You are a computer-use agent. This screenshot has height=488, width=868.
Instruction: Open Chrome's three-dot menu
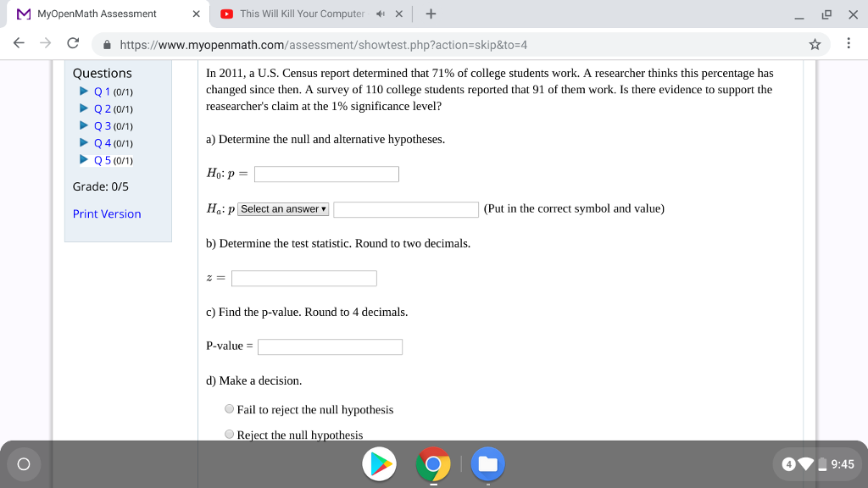[x=849, y=42]
